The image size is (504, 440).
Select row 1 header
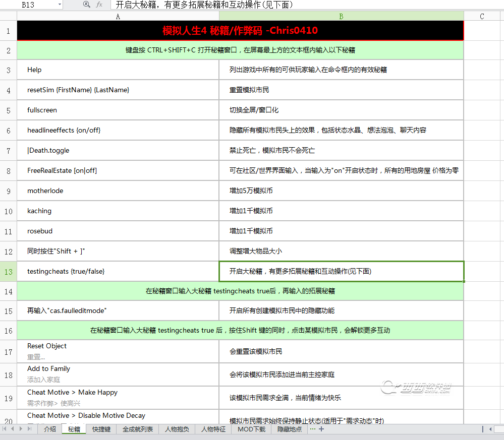9,31
